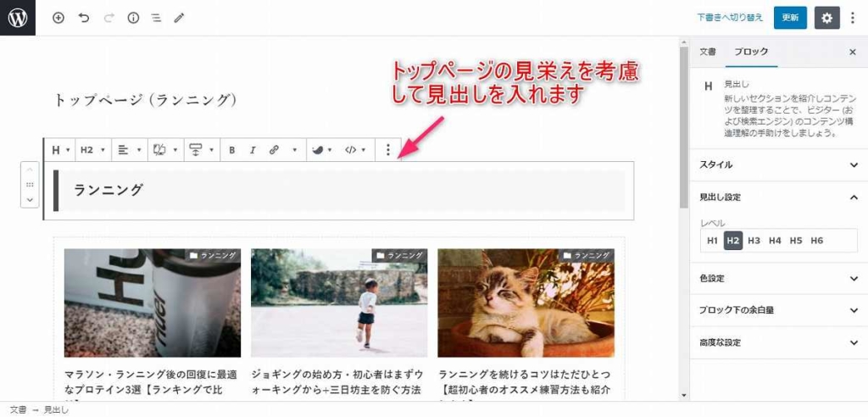Toggle italic formatting in block toolbar
Viewport: 868px width, 417px height.
[253, 150]
